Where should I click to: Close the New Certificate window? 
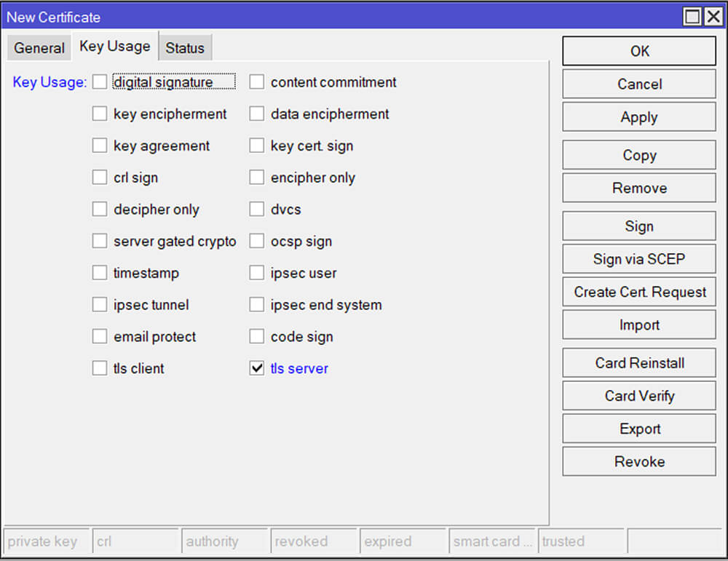point(713,17)
